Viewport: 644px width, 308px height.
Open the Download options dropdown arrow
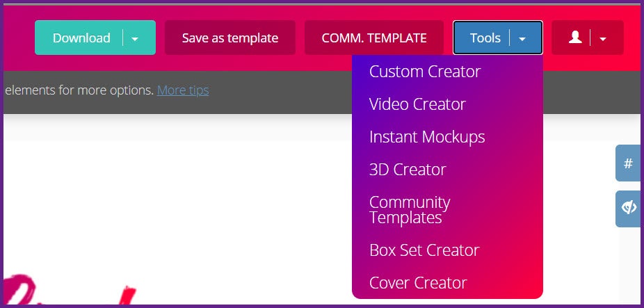click(135, 38)
